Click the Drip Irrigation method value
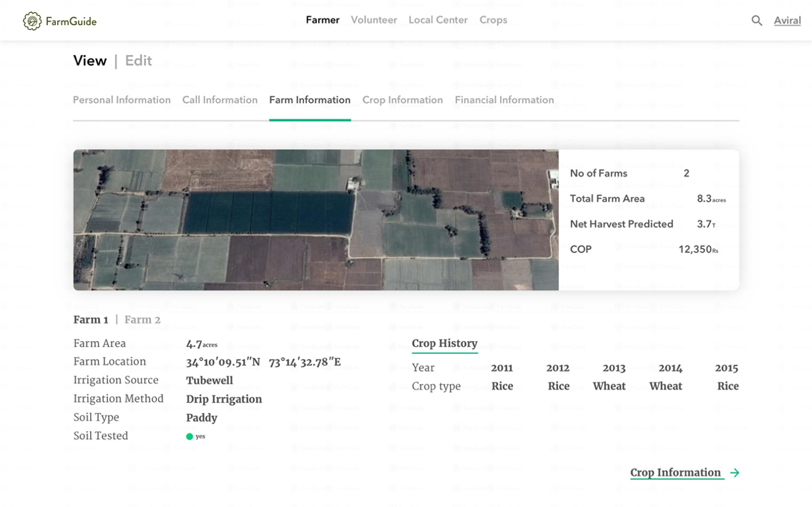The image size is (812, 507). pos(224,399)
